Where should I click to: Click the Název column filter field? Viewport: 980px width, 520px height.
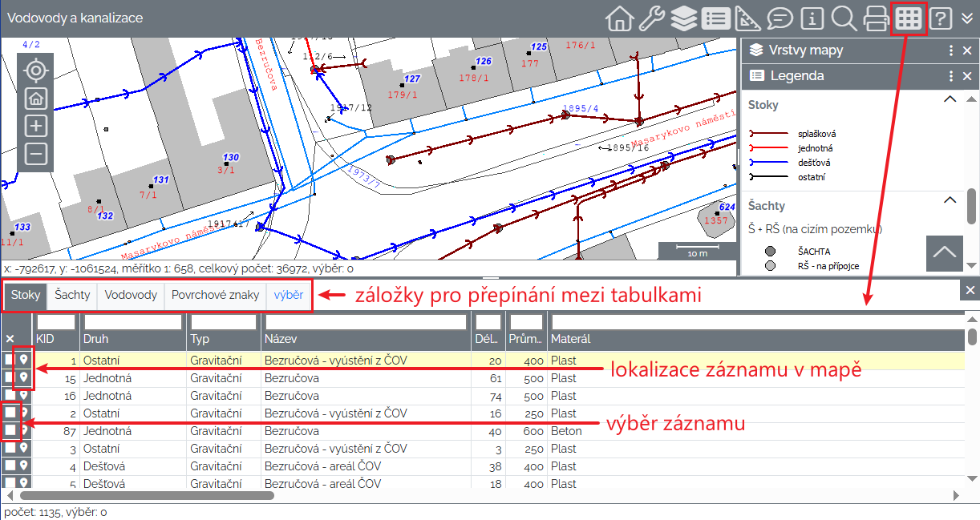pyautogui.click(x=366, y=322)
